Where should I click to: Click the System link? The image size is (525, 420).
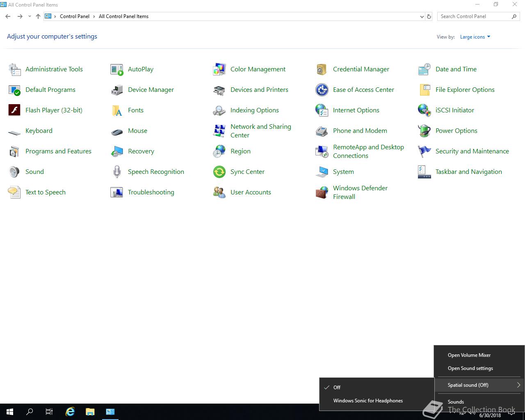[x=343, y=172]
